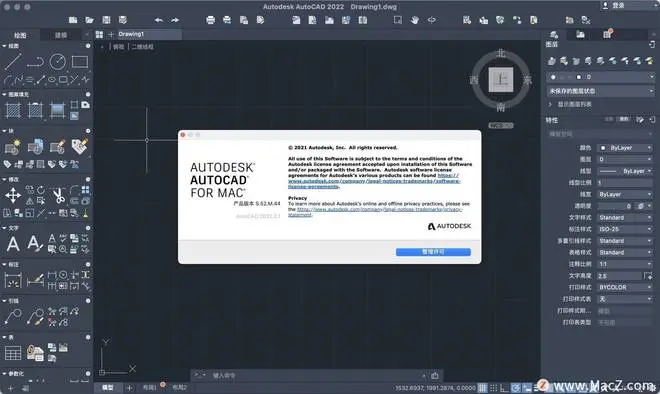Click the Open file folder icon in toolbar
660x394 pixels.
tap(89, 20)
